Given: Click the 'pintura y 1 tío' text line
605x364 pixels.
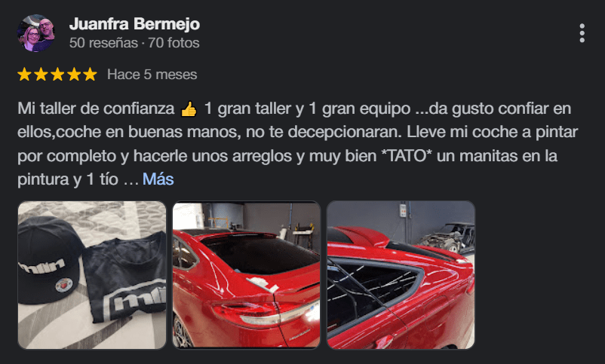Looking at the screenshot, I should click(68, 179).
